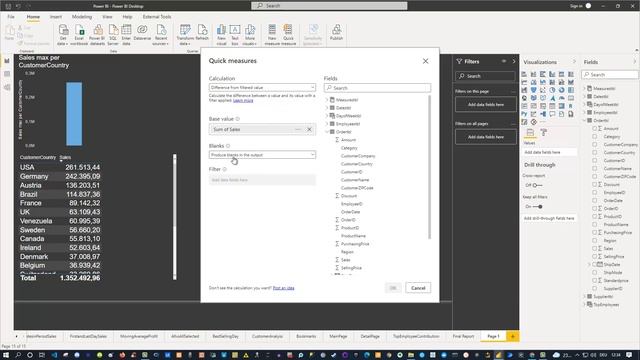Open the Format paint-roller tab in Visualizations
Viewport: 640px width, 360px height.
pyautogui.click(x=544, y=132)
